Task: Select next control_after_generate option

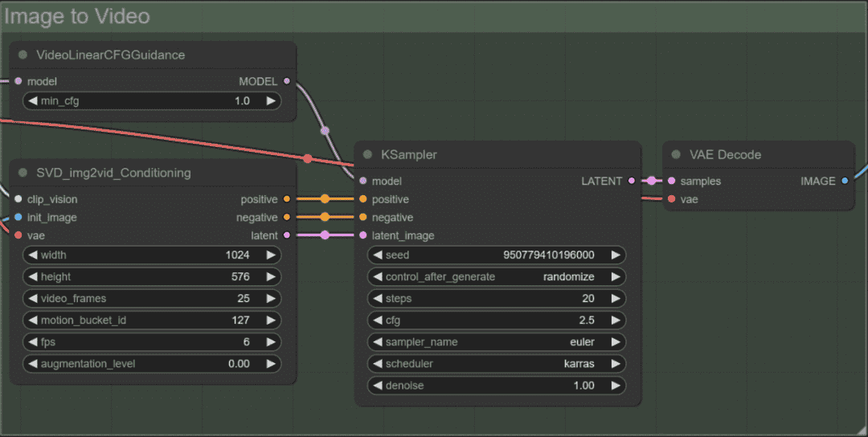Action: (x=616, y=276)
